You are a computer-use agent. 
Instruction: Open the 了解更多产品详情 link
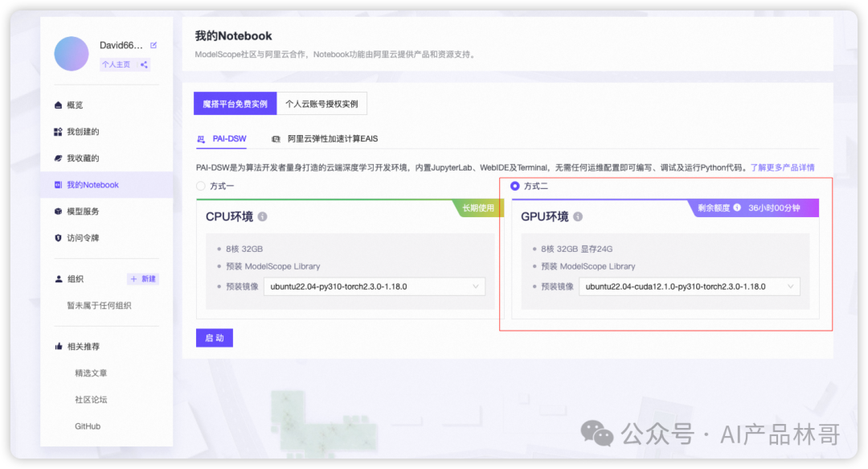coord(782,167)
